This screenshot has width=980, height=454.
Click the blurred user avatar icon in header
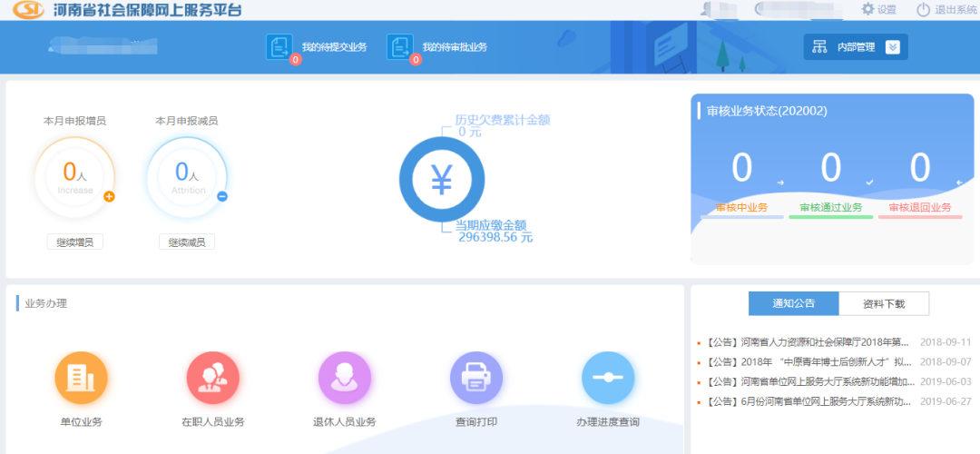point(708,9)
